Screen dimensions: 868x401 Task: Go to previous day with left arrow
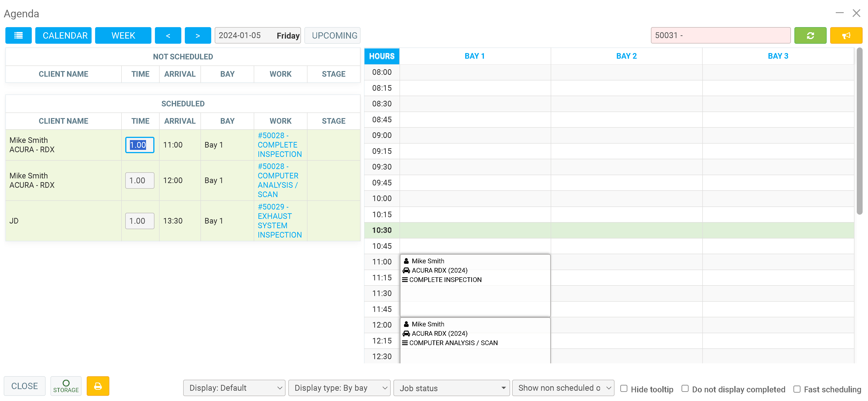tap(168, 35)
